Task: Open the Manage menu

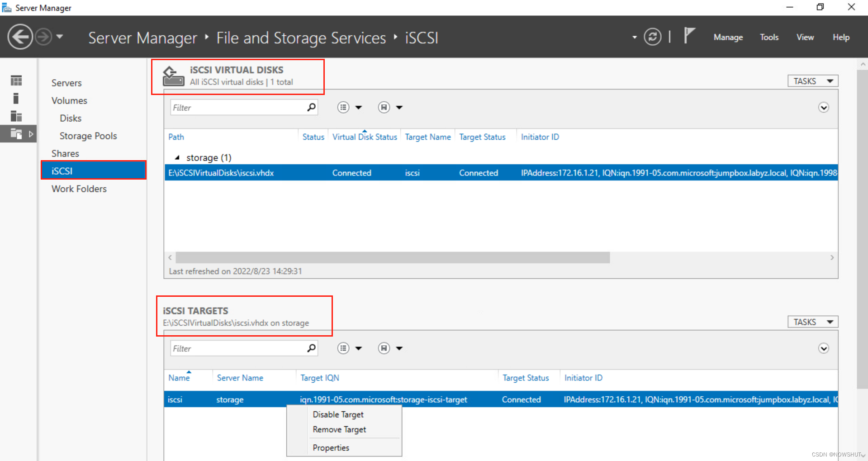Action: [x=728, y=37]
